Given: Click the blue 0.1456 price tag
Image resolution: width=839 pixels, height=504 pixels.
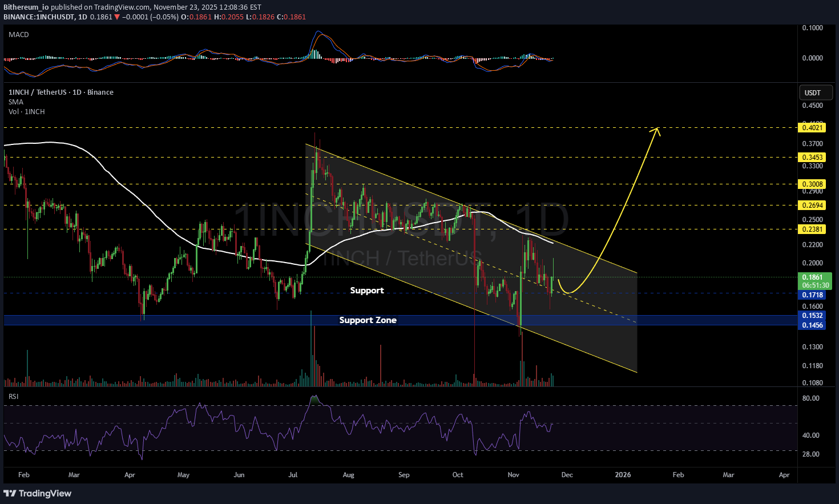Looking at the screenshot, I should (x=812, y=325).
